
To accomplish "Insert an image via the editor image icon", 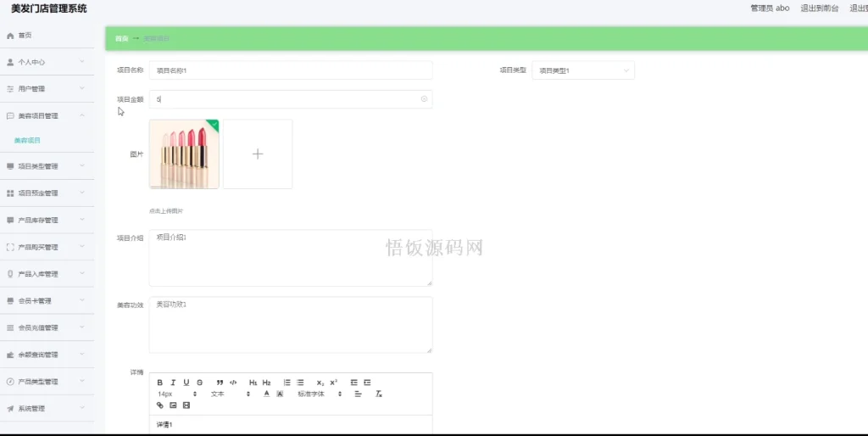I will pos(173,405).
